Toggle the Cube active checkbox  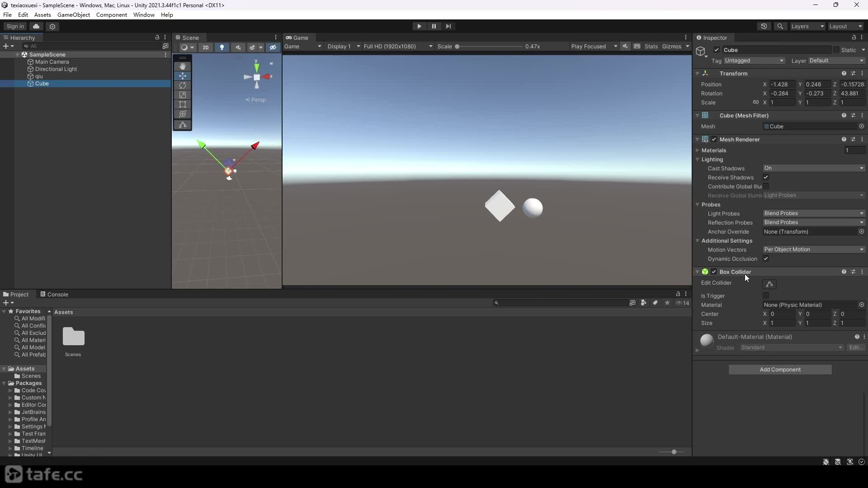[x=717, y=50]
